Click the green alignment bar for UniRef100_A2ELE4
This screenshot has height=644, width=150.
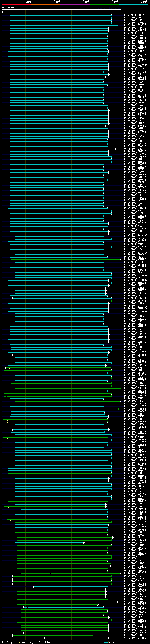(68, 388)
